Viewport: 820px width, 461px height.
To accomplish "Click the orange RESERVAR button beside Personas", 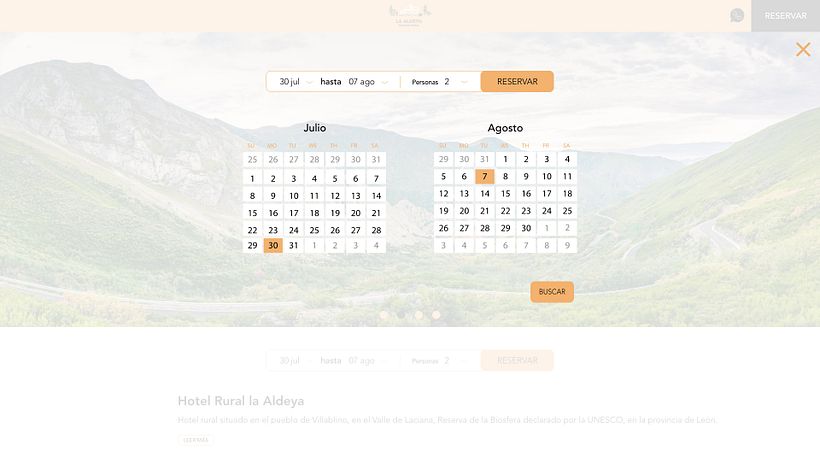I will pos(517,82).
